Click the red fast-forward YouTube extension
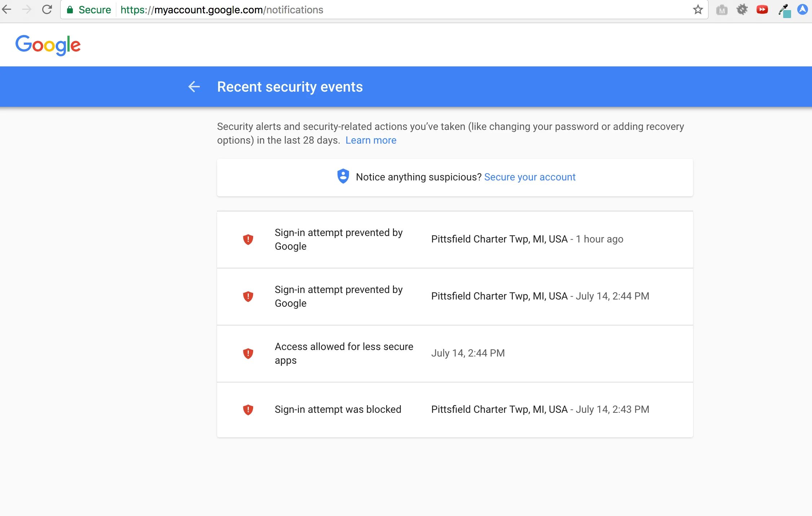The image size is (812, 516). (762, 9)
